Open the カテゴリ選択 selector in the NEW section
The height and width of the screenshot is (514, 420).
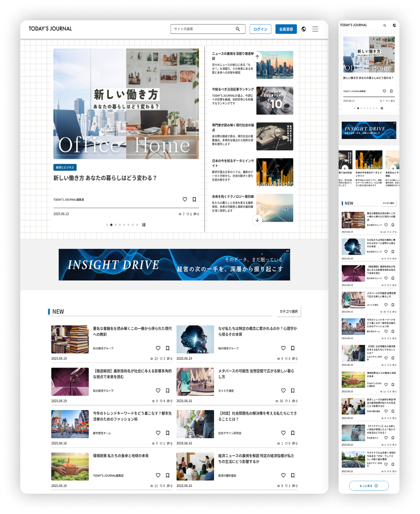click(x=289, y=312)
